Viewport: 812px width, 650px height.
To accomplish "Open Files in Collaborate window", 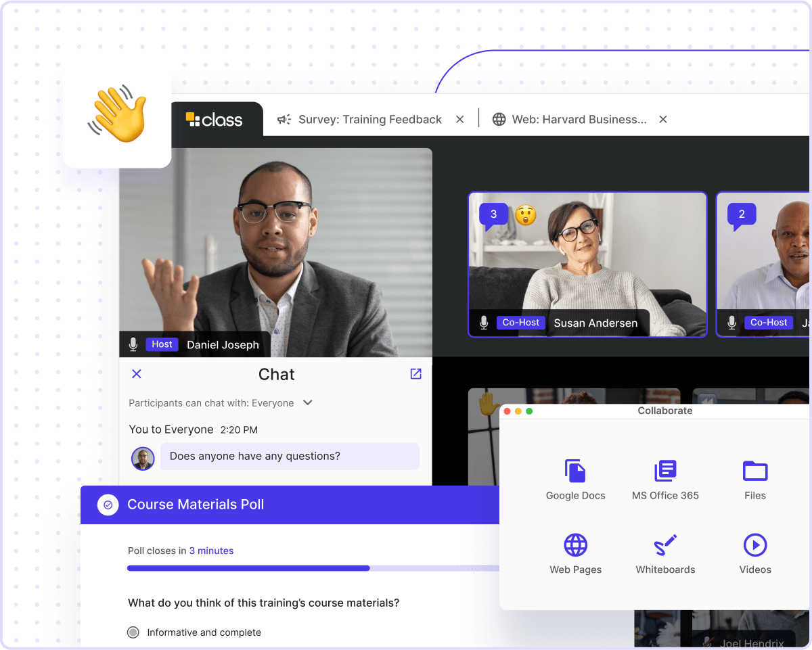I will [754, 479].
